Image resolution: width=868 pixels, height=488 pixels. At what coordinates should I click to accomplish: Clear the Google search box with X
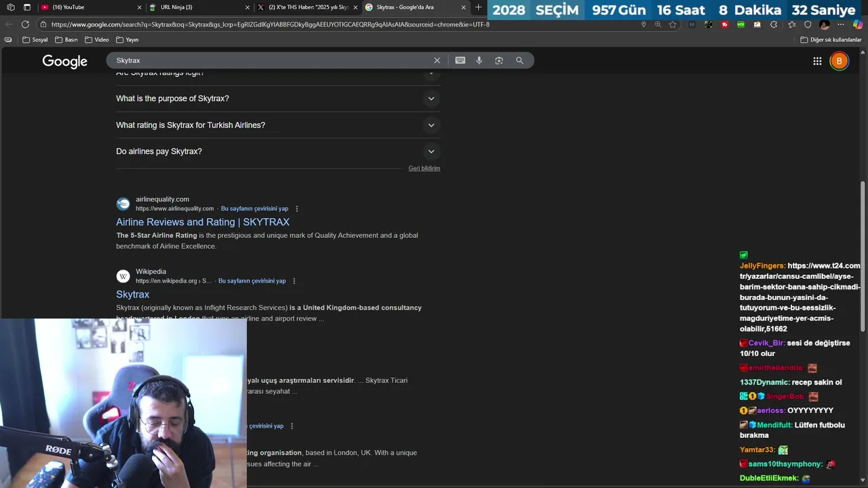437,60
